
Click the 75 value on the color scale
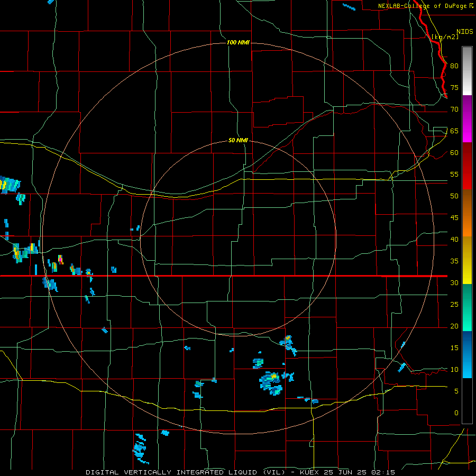[x=454, y=87]
